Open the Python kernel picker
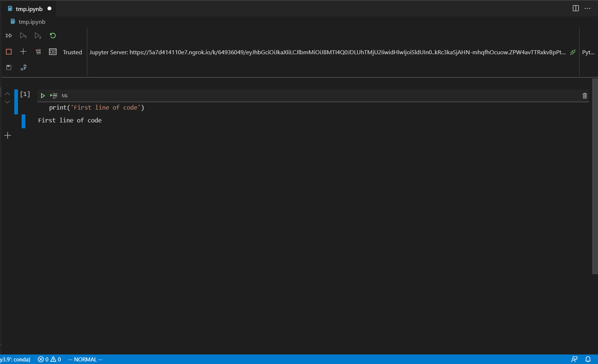The image size is (598, 364). coord(588,52)
